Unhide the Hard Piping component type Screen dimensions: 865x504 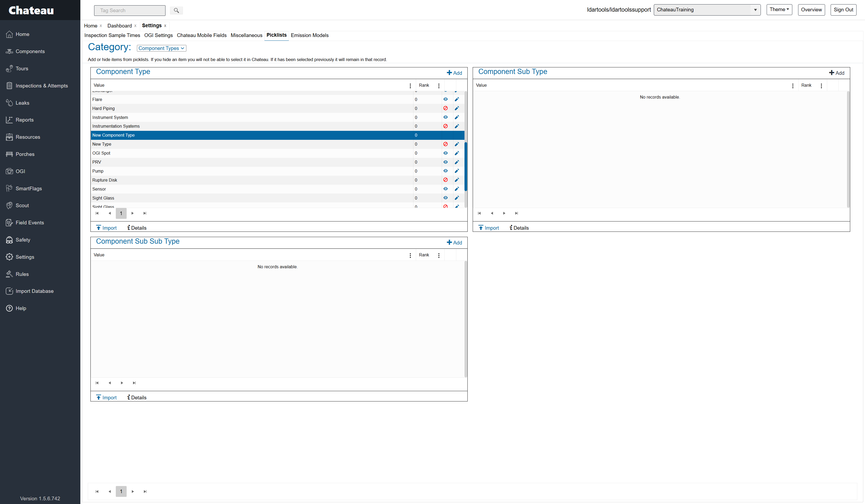click(x=445, y=108)
